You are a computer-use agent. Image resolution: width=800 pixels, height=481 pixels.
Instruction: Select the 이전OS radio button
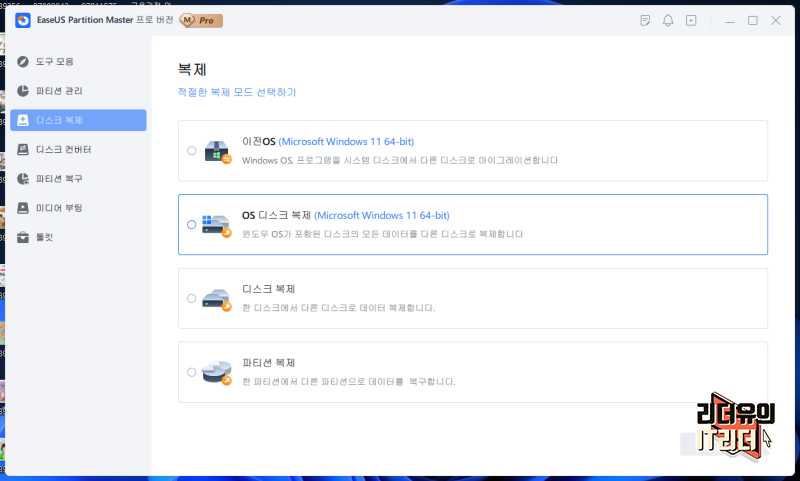point(191,151)
